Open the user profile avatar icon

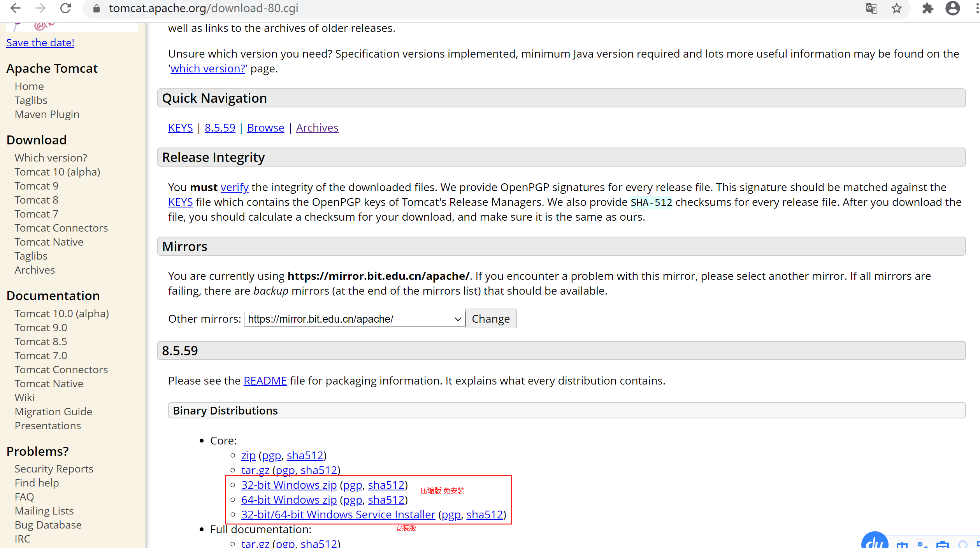pos(952,8)
